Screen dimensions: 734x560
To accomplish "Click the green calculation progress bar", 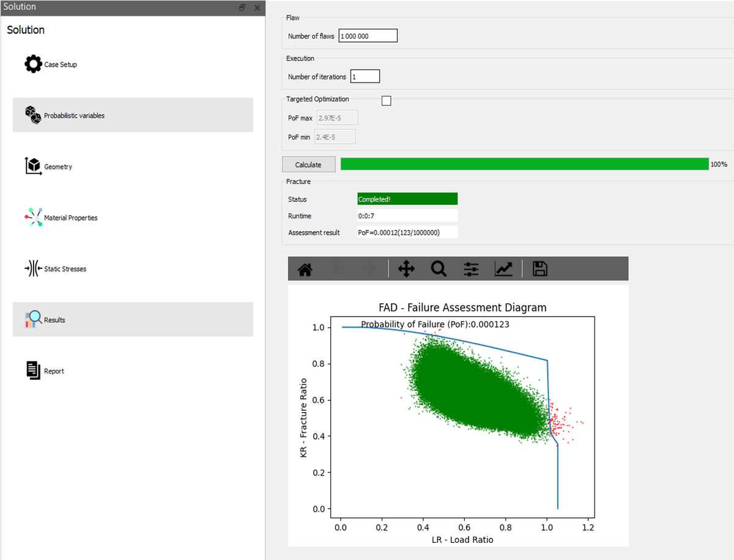I will click(x=525, y=164).
